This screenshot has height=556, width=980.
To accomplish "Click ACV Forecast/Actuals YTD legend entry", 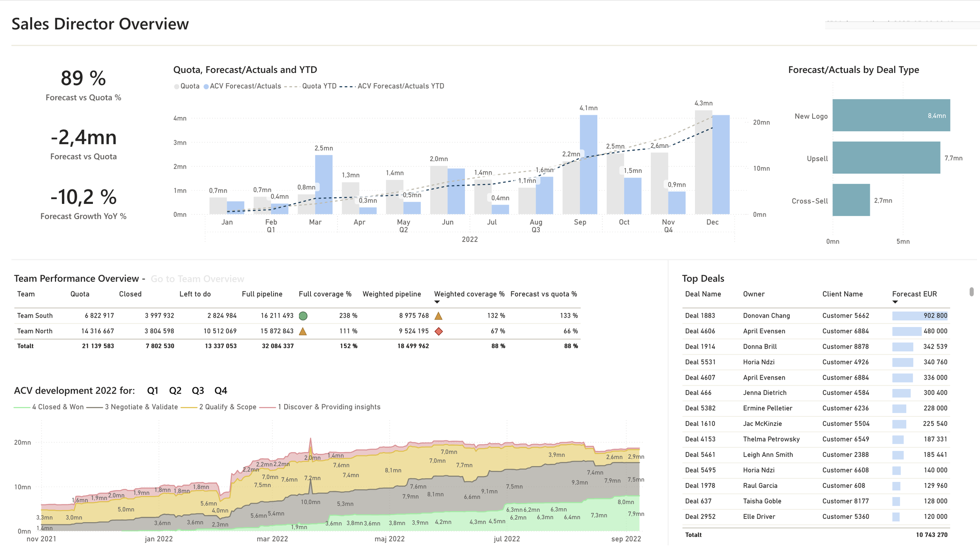I will coord(392,86).
